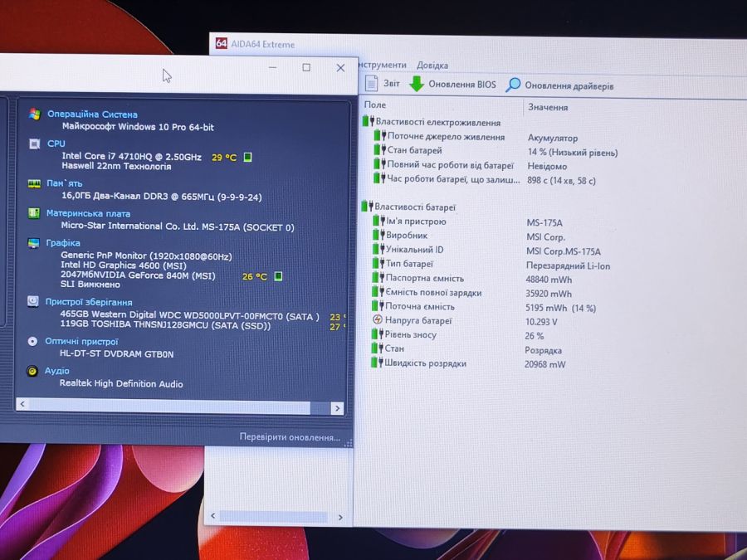Click the Windows flag icon beside Операційна Система

pos(34,114)
